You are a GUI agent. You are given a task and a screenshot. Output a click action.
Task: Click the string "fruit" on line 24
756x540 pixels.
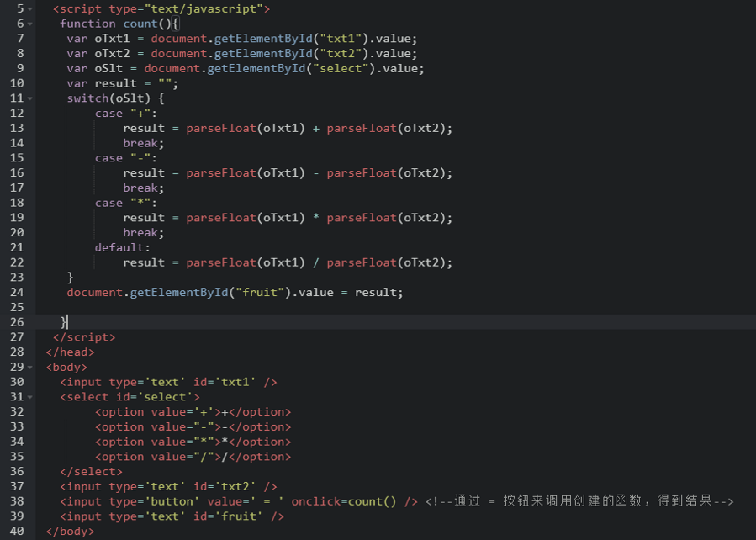click(x=260, y=293)
